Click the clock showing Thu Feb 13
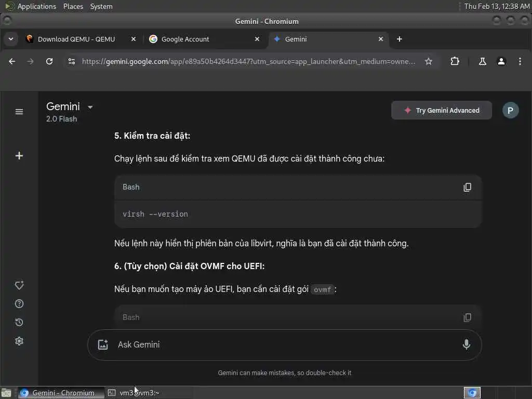Viewport: 532px width, 399px height. point(497,6)
